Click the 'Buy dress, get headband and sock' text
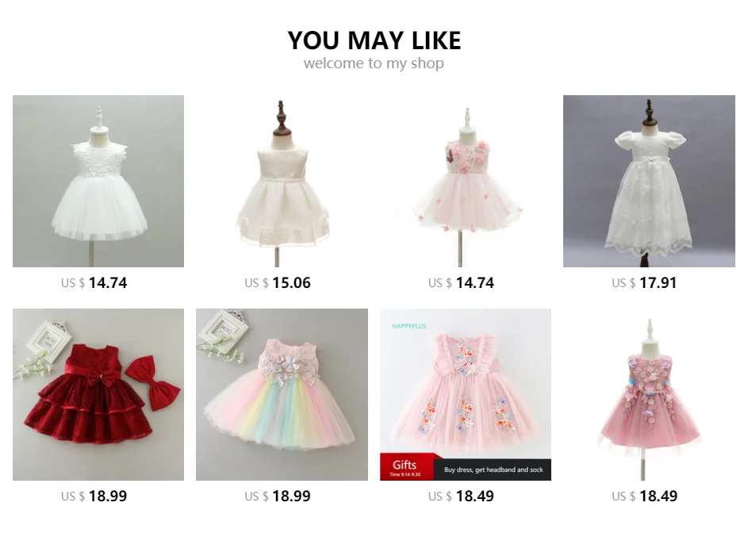Screen dimensions: 748x560 coord(493,470)
